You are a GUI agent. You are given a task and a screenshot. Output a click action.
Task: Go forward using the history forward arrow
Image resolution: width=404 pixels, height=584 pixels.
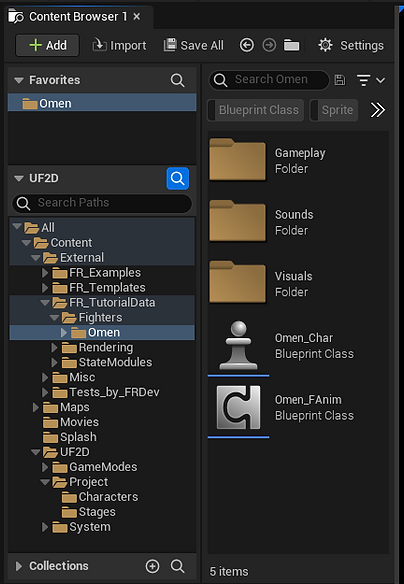tap(269, 45)
